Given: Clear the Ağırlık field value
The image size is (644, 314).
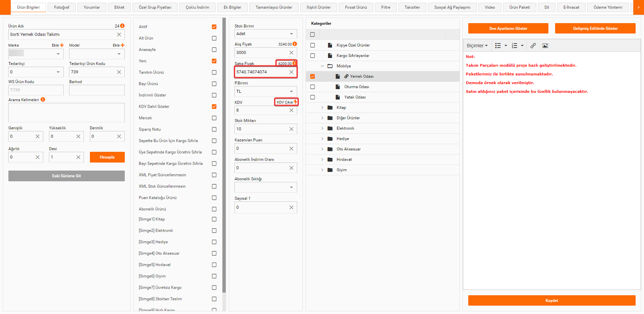Looking at the screenshot, I should point(38,157).
